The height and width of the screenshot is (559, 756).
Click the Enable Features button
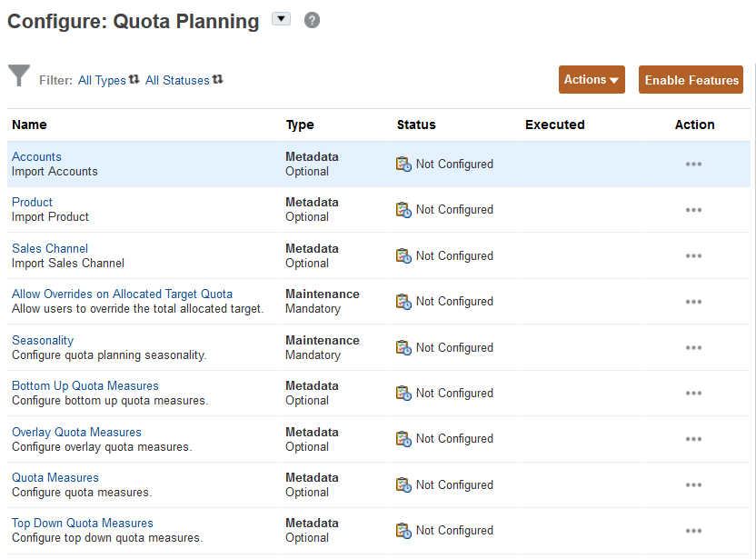tap(691, 79)
